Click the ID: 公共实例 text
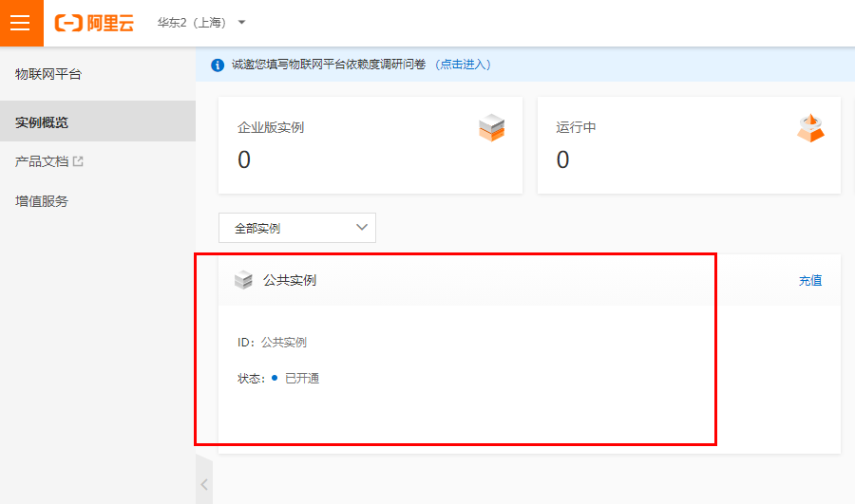The width and height of the screenshot is (855, 504). [272, 343]
